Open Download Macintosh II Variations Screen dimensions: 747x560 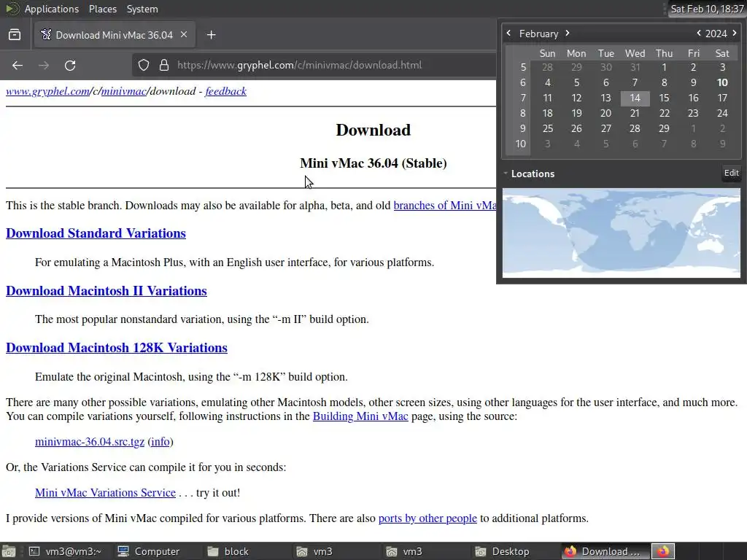tap(107, 290)
